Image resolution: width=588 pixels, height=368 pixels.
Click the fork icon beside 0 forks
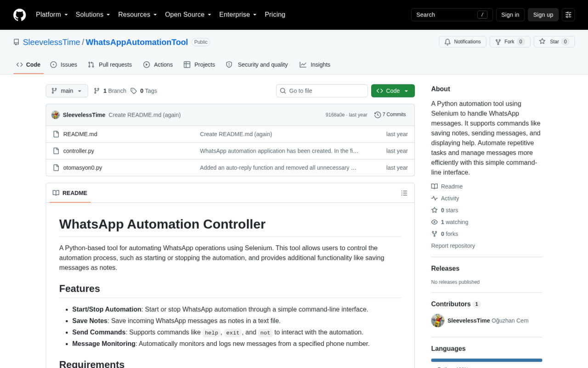[435, 234]
